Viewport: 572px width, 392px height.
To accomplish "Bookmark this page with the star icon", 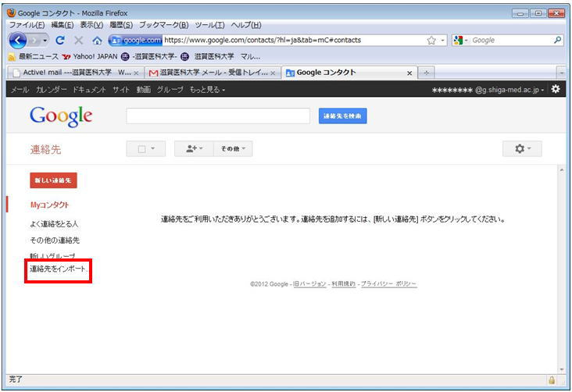I will click(431, 41).
